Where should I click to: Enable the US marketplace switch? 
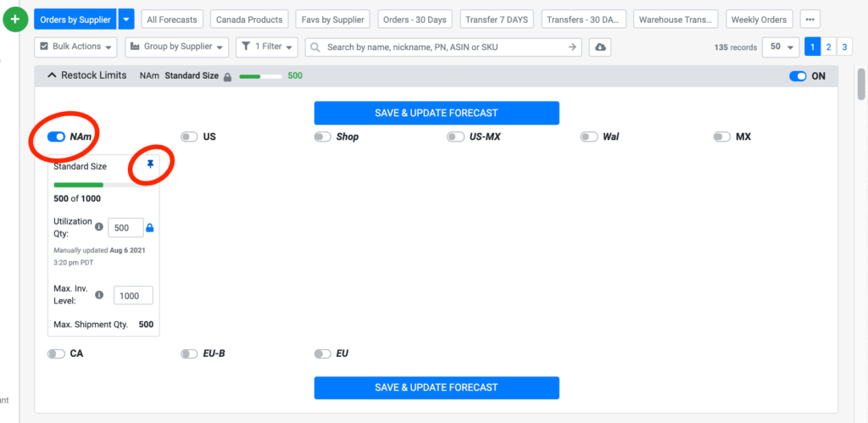[x=189, y=136]
